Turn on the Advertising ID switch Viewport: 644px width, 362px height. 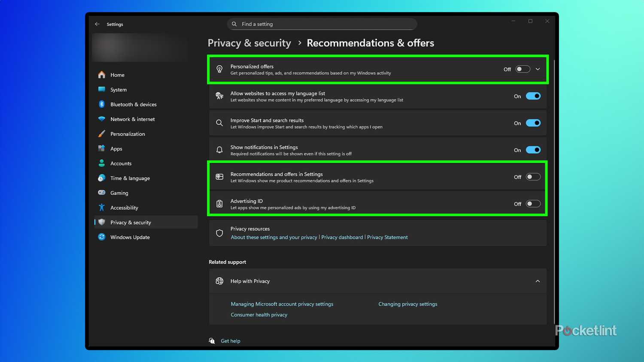coord(533,203)
